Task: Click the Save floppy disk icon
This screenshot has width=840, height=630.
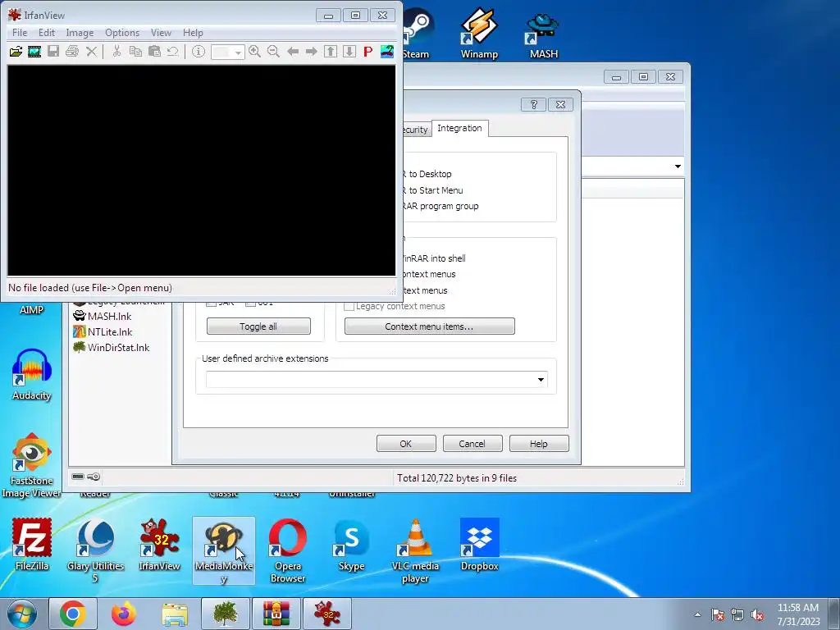Action: click(53, 52)
